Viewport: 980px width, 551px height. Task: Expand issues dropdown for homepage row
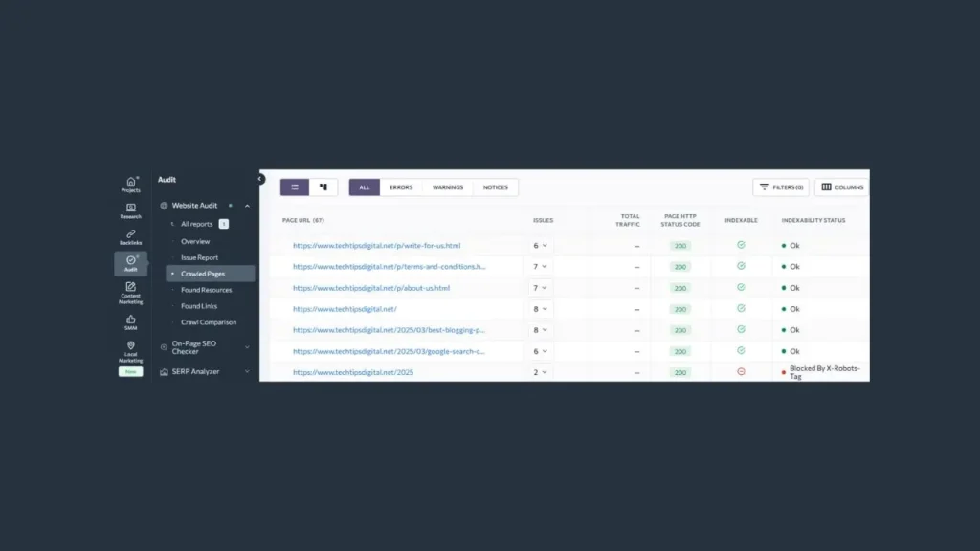[540, 309]
